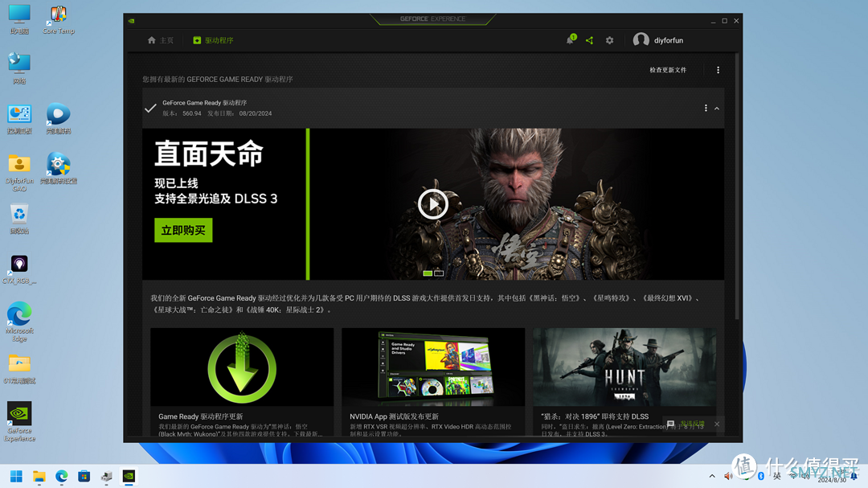Image resolution: width=868 pixels, height=488 pixels.
Task: Click NVIDIA App 测试版发布更新 title
Action: pos(394,416)
